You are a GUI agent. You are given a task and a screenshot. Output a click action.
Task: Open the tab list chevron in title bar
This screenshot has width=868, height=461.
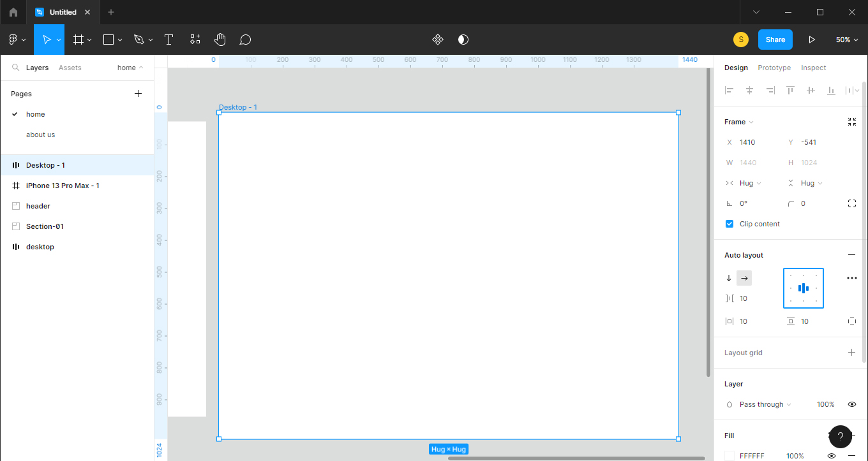click(756, 12)
